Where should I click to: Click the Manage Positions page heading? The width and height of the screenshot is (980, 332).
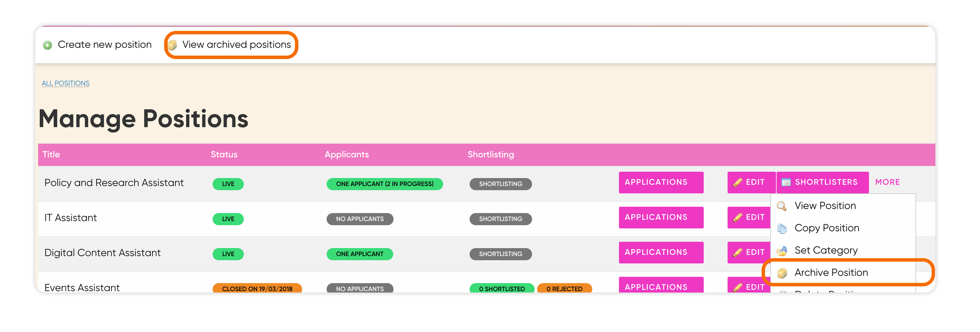pos(144,119)
